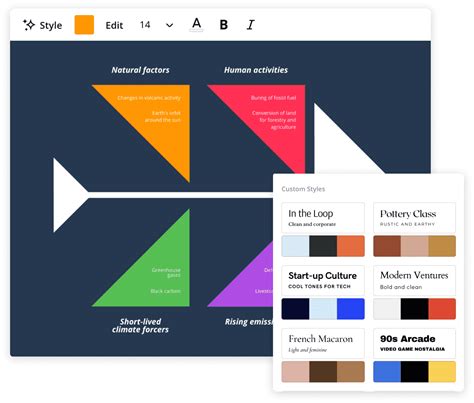Screen dimensions: 474x403
Task: Pick 90s Arcade black swatch
Action: coord(415,371)
